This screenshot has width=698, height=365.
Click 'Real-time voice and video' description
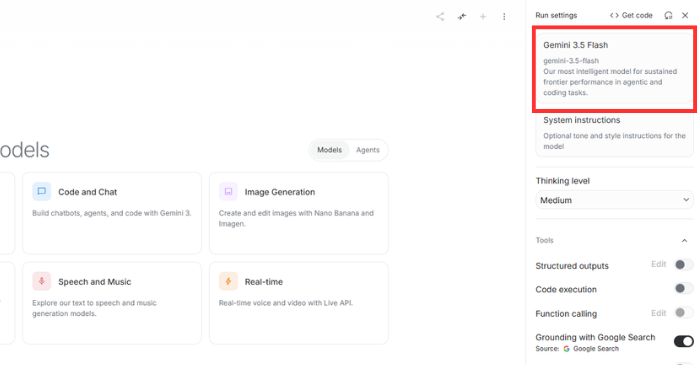(286, 303)
